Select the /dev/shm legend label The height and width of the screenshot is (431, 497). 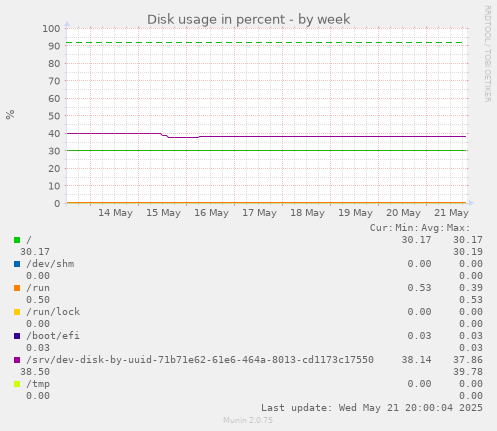[50, 264]
